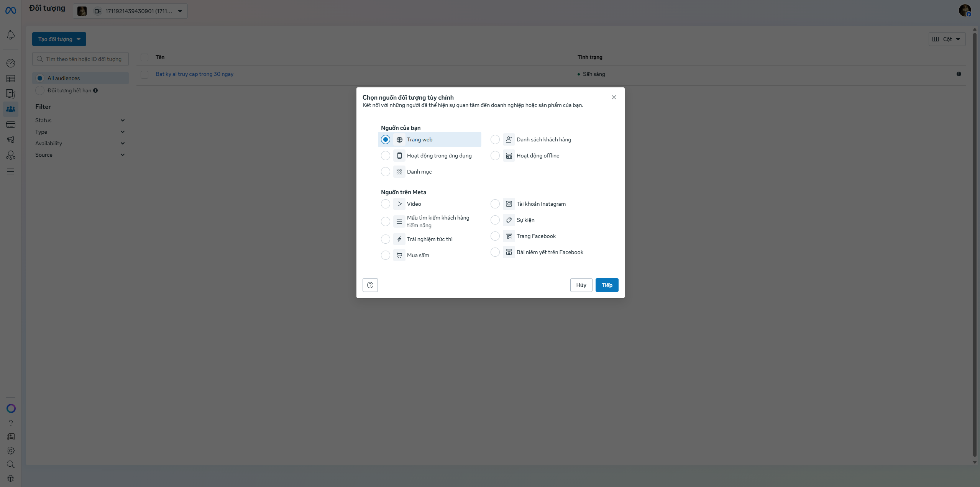Viewport: 980px width, 487px height.
Task: Open the settings gear icon
Action: pos(11,451)
